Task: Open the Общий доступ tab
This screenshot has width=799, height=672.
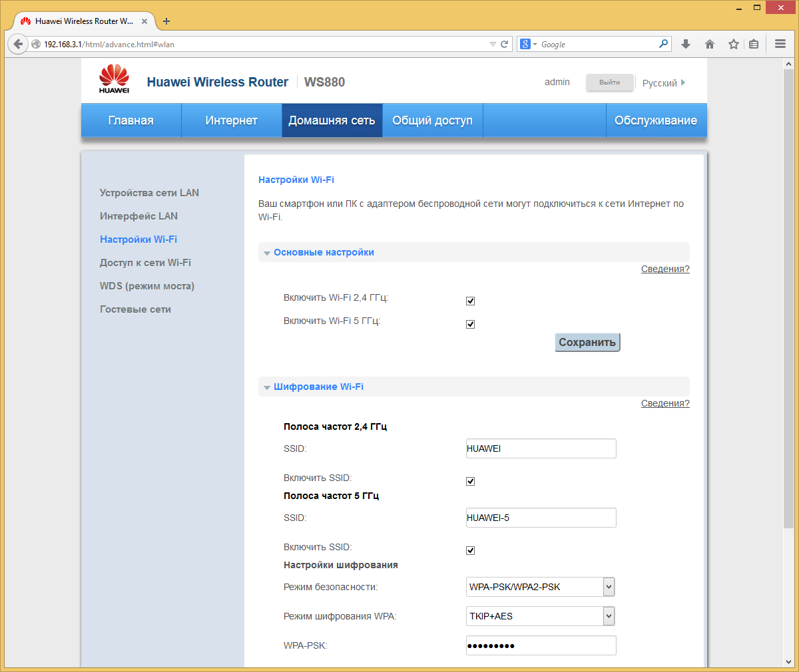Action: tap(432, 120)
